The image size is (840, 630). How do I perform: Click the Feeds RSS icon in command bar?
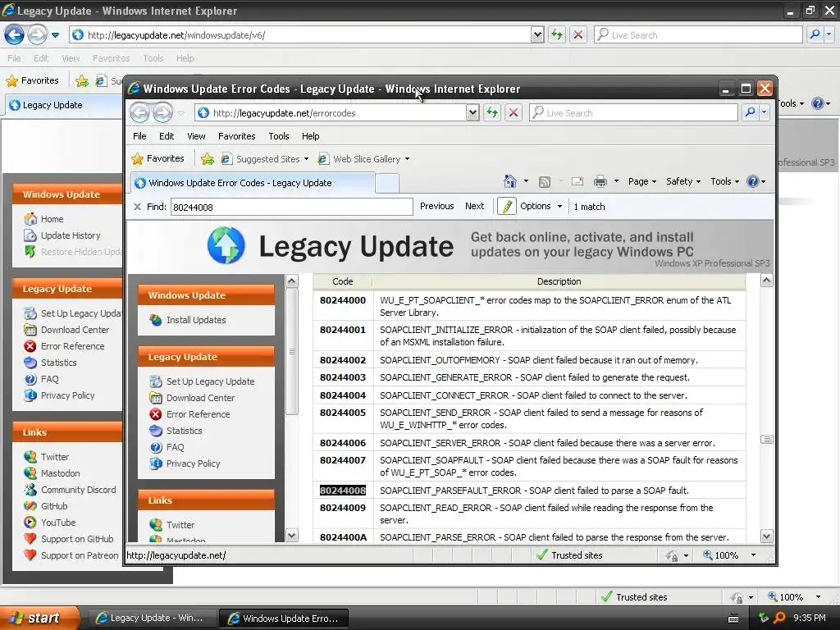(x=545, y=182)
